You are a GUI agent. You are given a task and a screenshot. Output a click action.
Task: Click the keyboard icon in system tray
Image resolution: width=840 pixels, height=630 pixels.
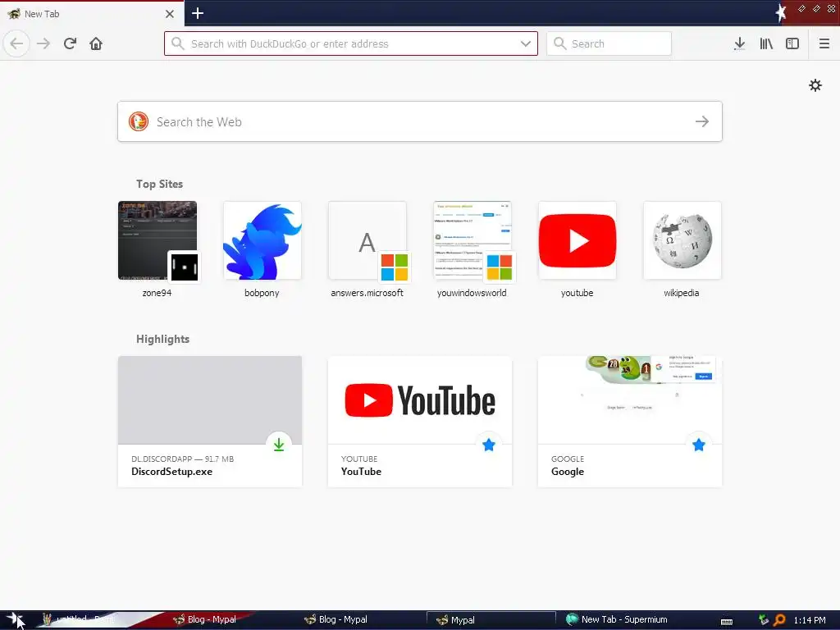727,621
